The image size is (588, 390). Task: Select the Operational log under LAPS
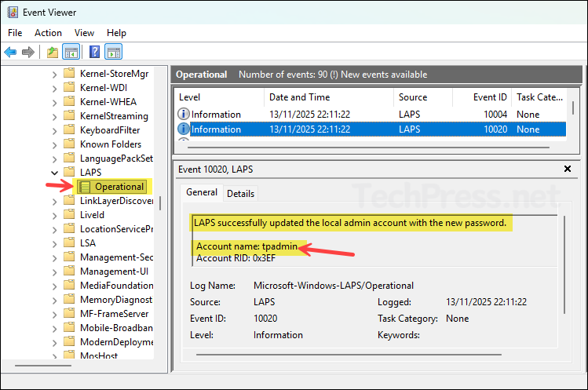coord(119,187)
